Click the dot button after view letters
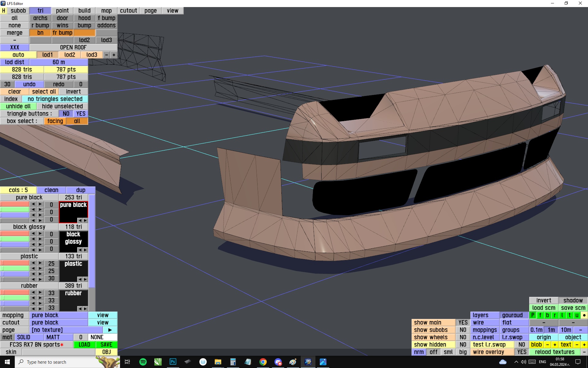Image resolution: width=588 pixels, height=368 pixels. click(x=584, y=315)
